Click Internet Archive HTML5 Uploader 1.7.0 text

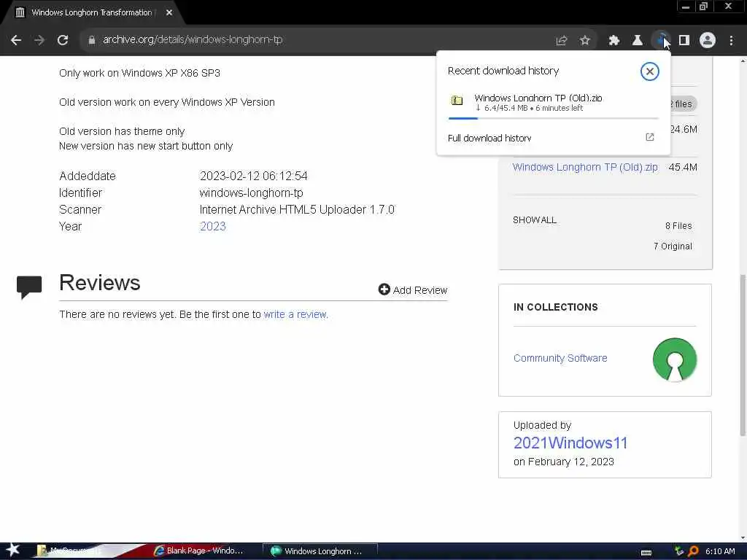point(297,209)
